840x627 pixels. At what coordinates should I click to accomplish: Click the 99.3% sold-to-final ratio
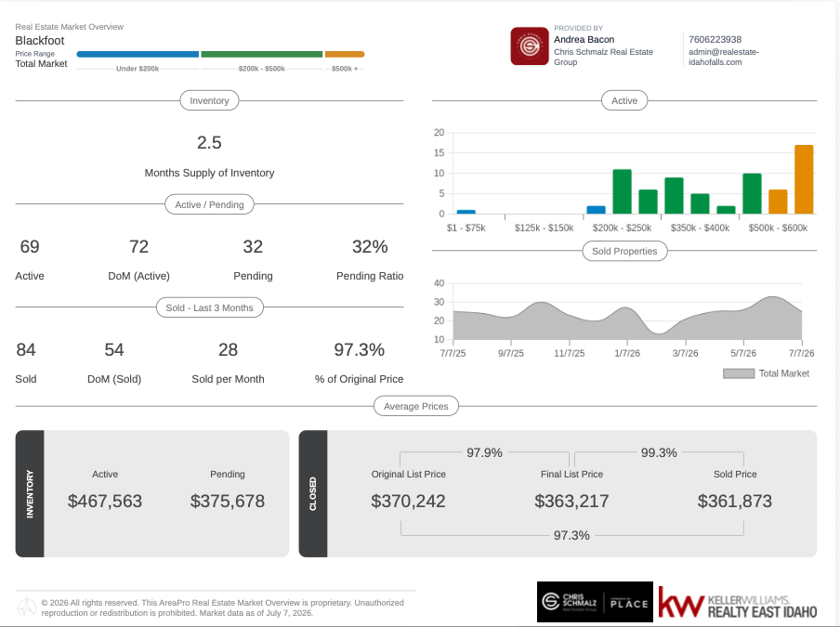tap(659, 453)
